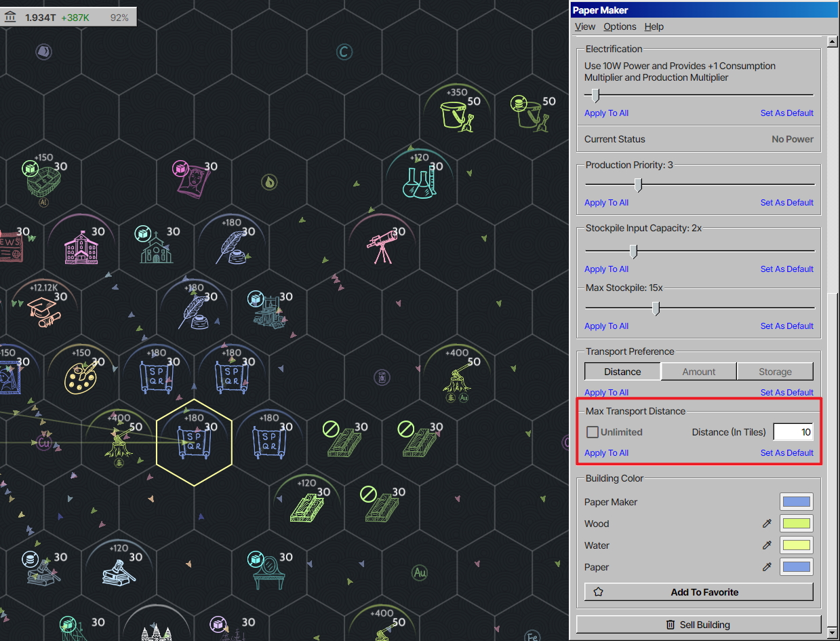Click the C deposit marker on the map
The height and width of the screenshot is (641, 840).
click(344, 52)
